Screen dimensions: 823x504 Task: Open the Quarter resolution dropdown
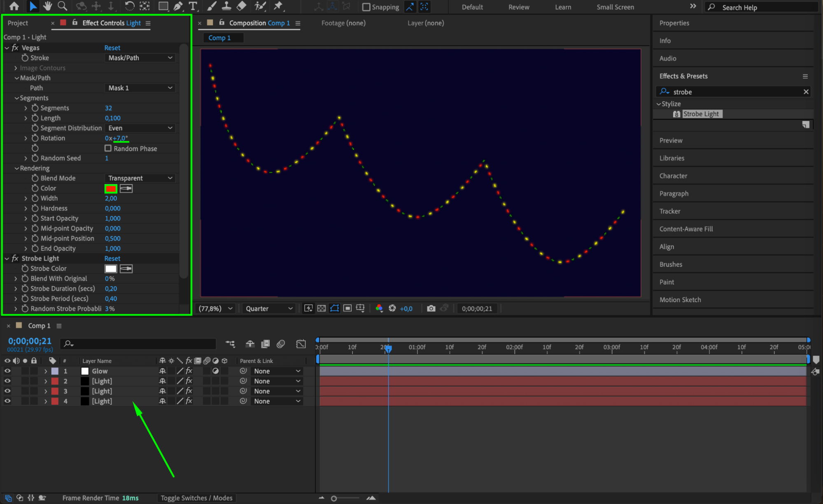pyautogui.click(x=269, y=308)
